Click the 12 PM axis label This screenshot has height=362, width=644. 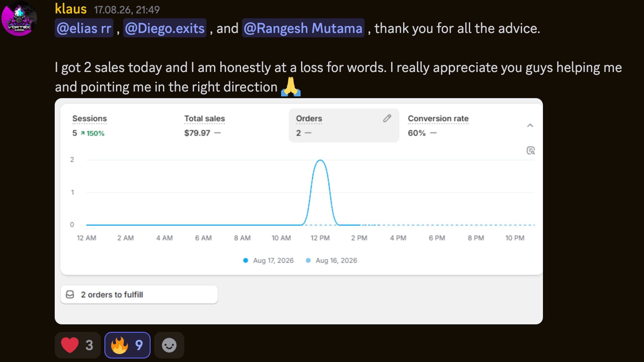pos(320,238)
